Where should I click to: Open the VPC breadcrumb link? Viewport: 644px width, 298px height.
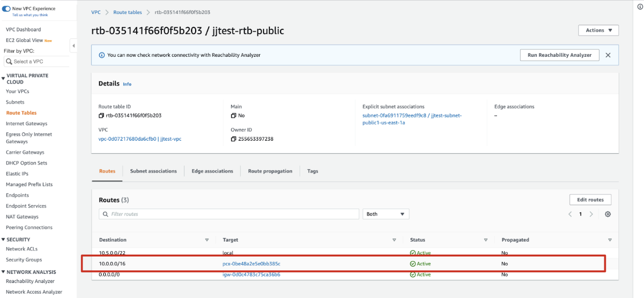coord(96,12)
